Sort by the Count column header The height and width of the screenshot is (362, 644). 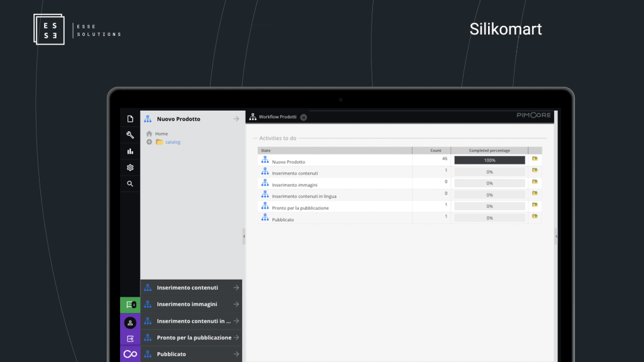click(431, 150)
